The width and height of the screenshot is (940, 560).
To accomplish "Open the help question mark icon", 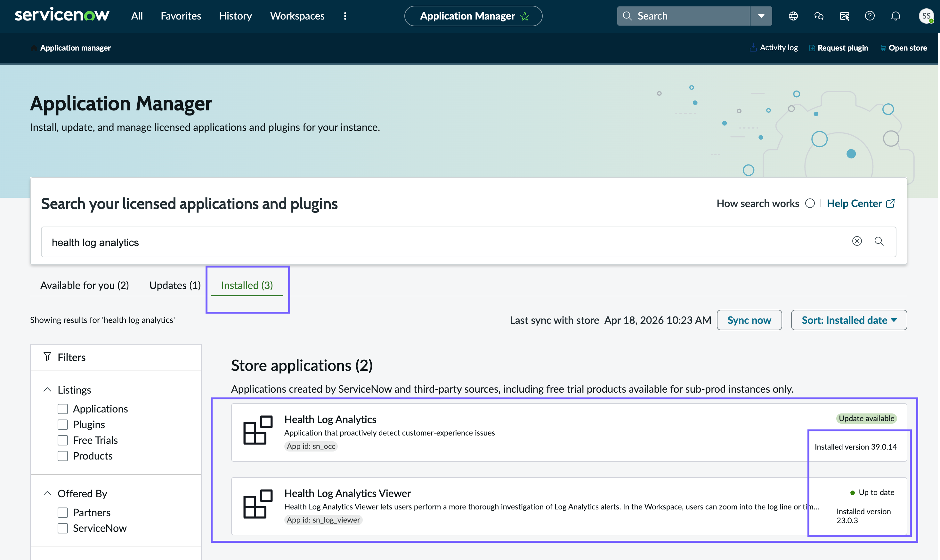I will pos(870,16).
